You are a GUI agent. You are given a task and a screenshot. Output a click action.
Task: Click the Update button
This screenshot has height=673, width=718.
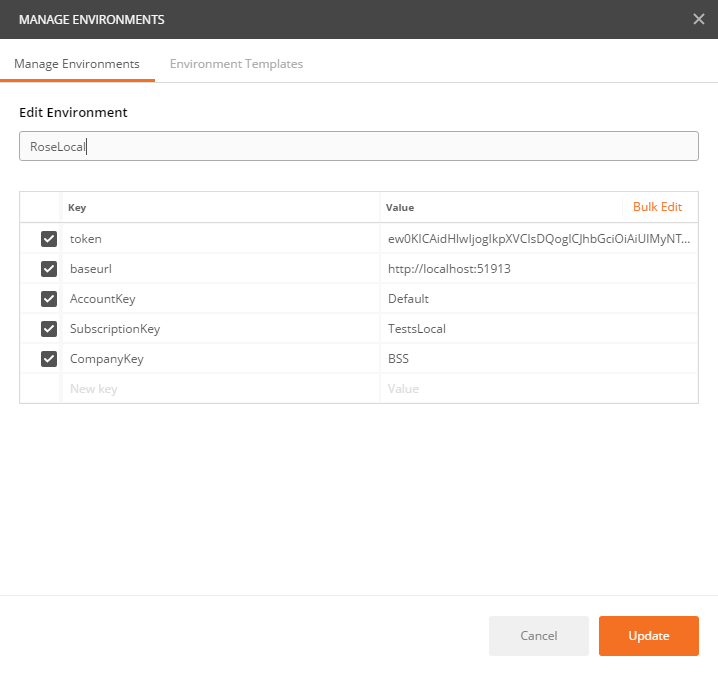[x=648, y=635]
